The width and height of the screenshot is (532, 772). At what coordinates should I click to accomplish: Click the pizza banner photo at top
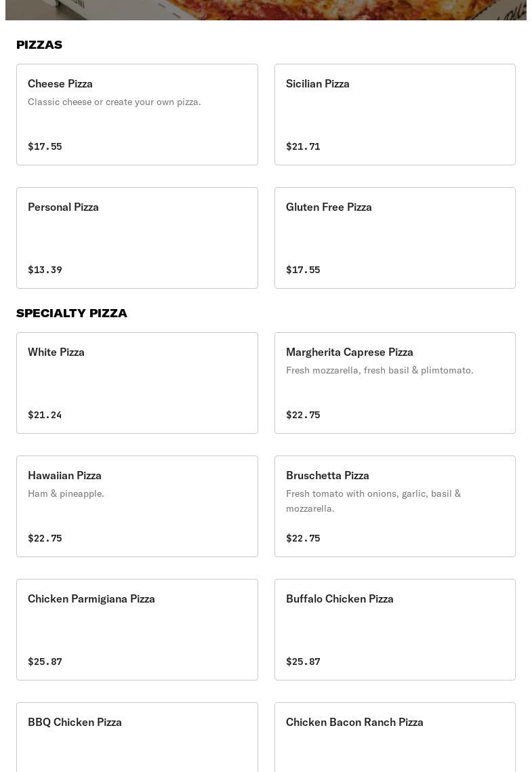266,9
